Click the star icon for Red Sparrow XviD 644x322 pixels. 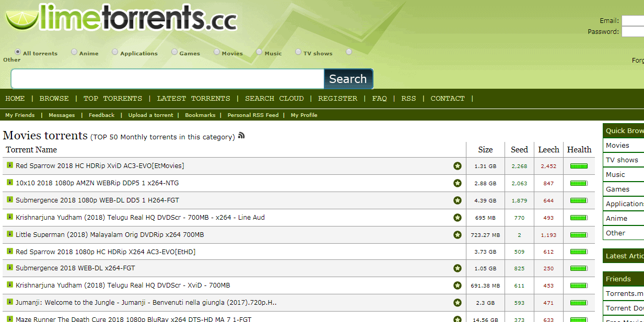pyautogui.click(x=458, y=166)
